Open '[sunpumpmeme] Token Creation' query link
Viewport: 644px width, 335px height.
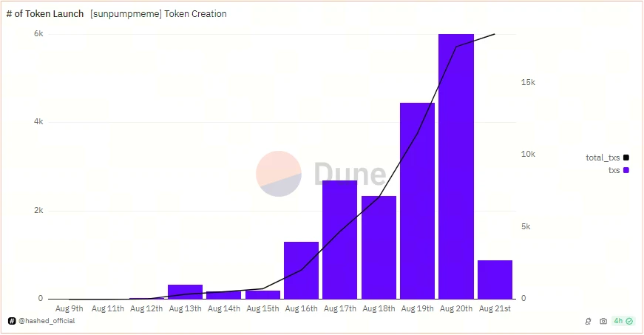158,14
